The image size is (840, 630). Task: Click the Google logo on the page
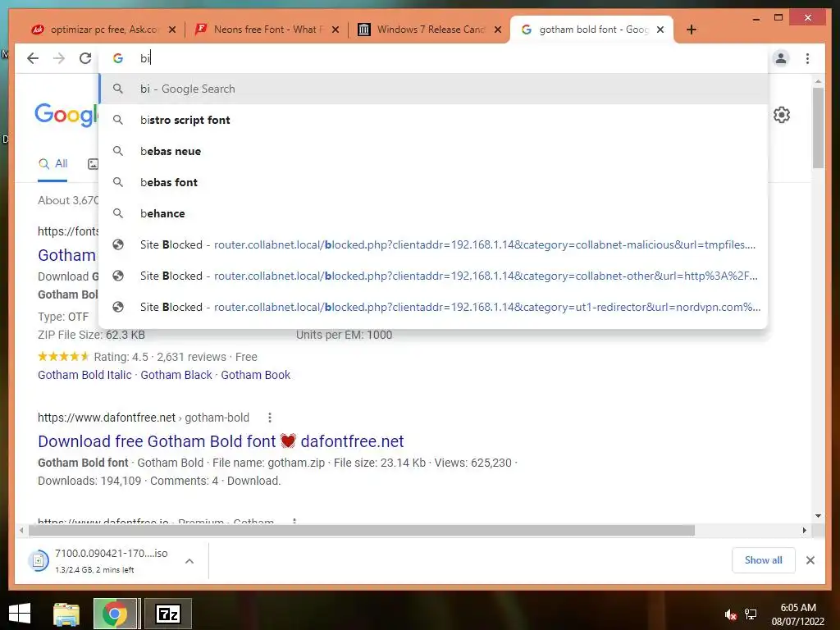pos(66,115)
